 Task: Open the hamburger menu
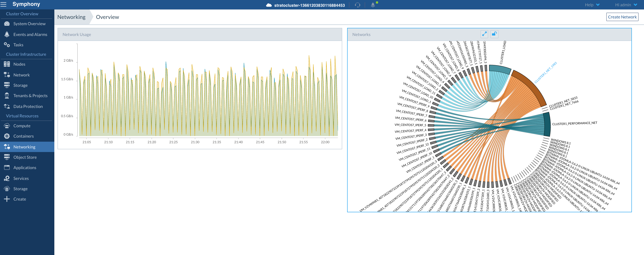click(4, 4)
